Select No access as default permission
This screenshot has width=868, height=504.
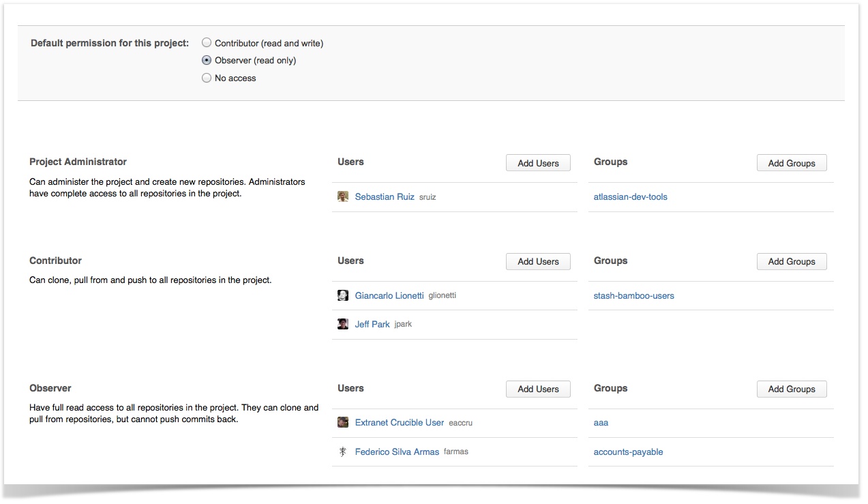206,78
